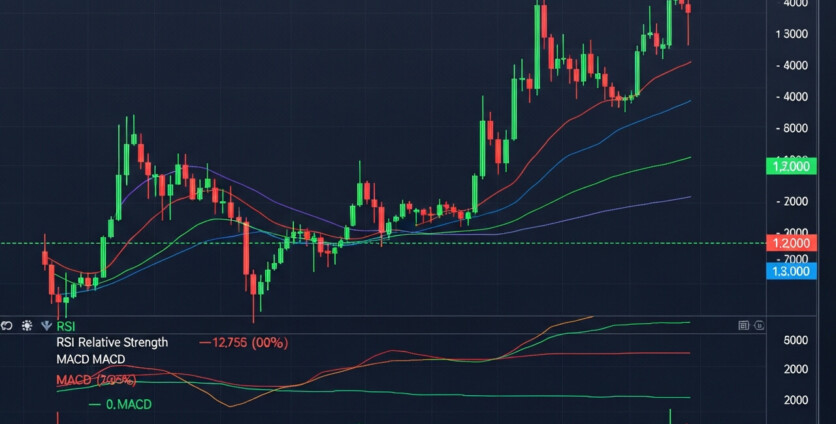Click the rounded pause-like icon on indicator pane right
The image size is (836, 424).
pyautogui.click(x=759, y=325)
